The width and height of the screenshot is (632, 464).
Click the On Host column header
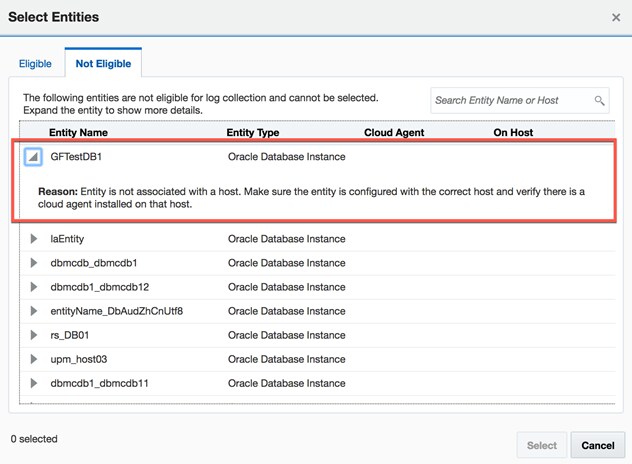coord(513,132)
